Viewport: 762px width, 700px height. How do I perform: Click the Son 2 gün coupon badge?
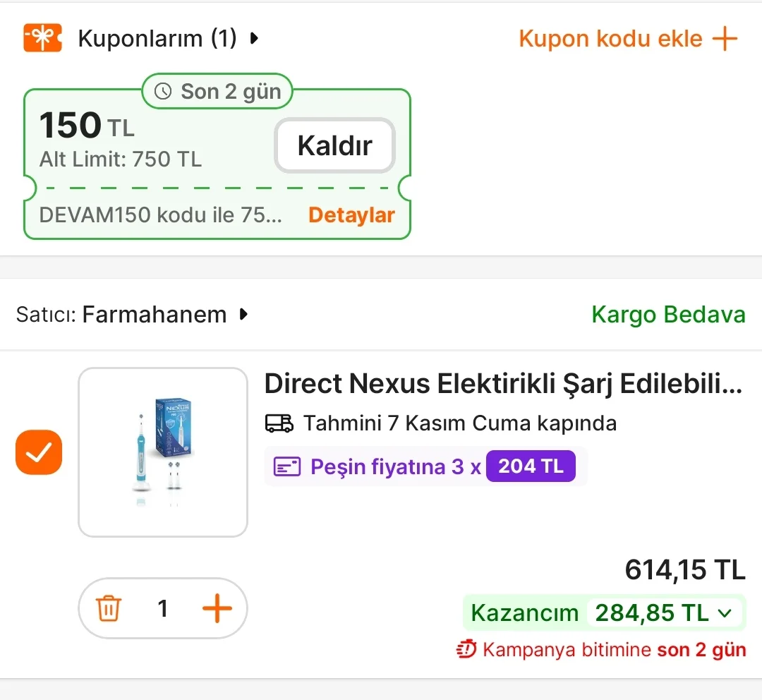coord(217,92)
